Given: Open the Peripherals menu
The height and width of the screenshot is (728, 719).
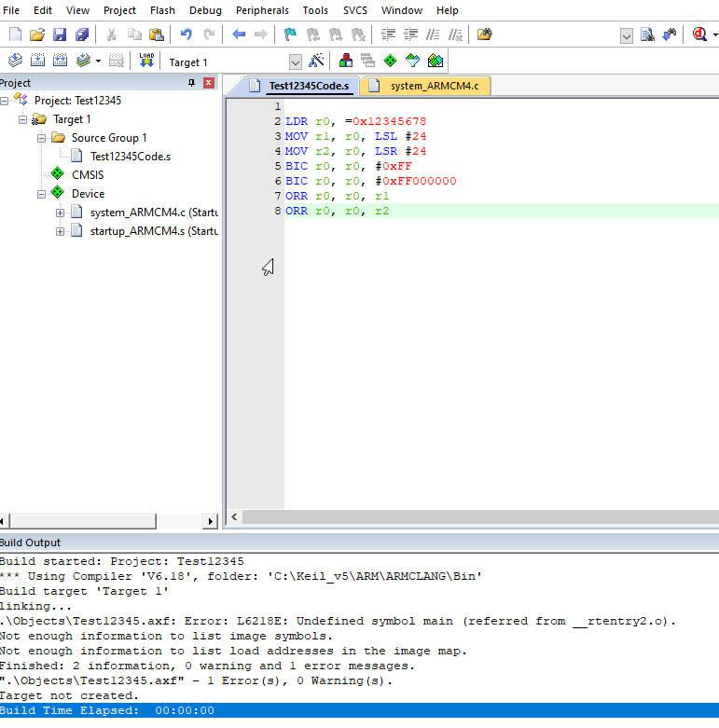Looking at the screenshot, I should point(262,10).
